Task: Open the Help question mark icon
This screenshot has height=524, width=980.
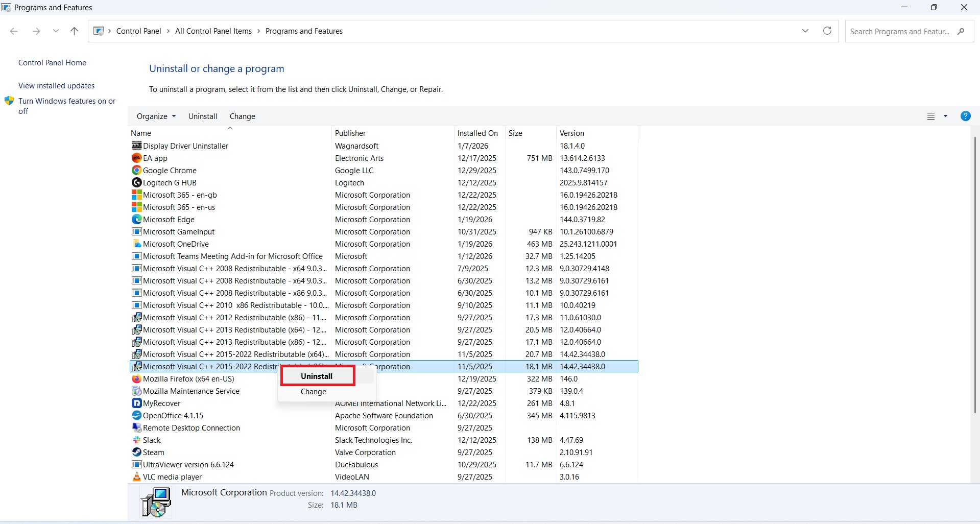Action: coord(965,116)
